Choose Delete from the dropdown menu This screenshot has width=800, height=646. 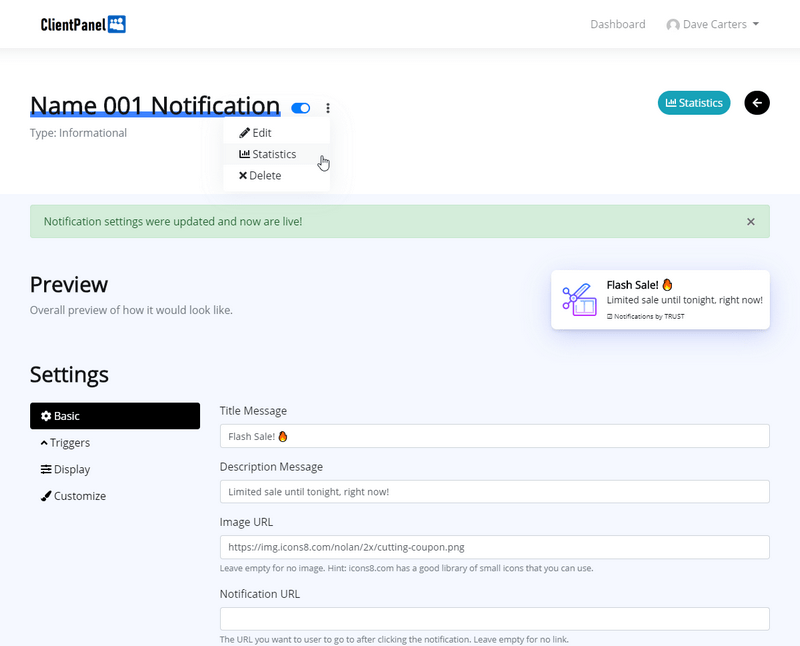click(277, 176)
